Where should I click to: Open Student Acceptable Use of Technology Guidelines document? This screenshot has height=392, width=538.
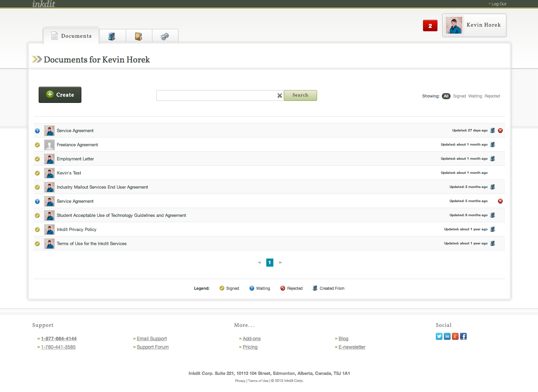coord(121,215)
